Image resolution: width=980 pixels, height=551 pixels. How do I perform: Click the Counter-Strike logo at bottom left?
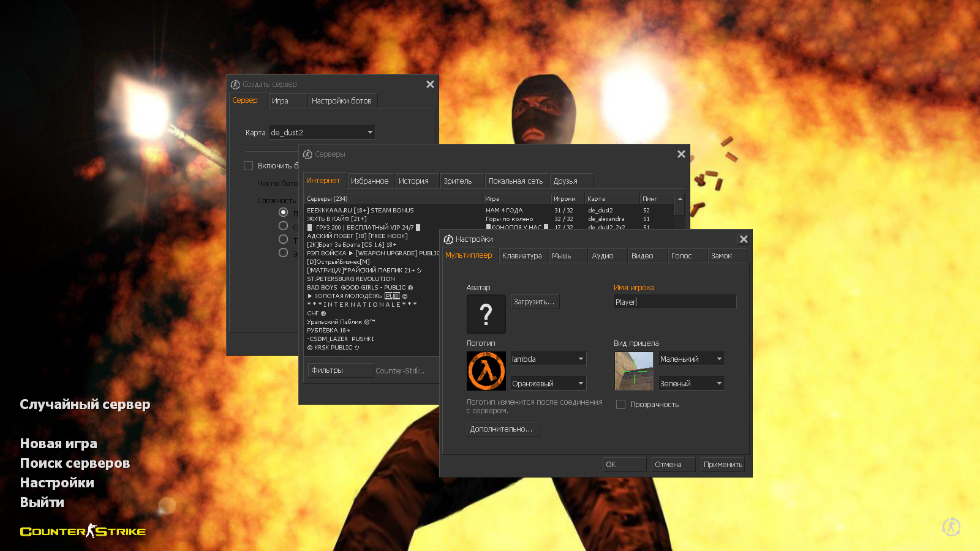click(x=83, y=531)
